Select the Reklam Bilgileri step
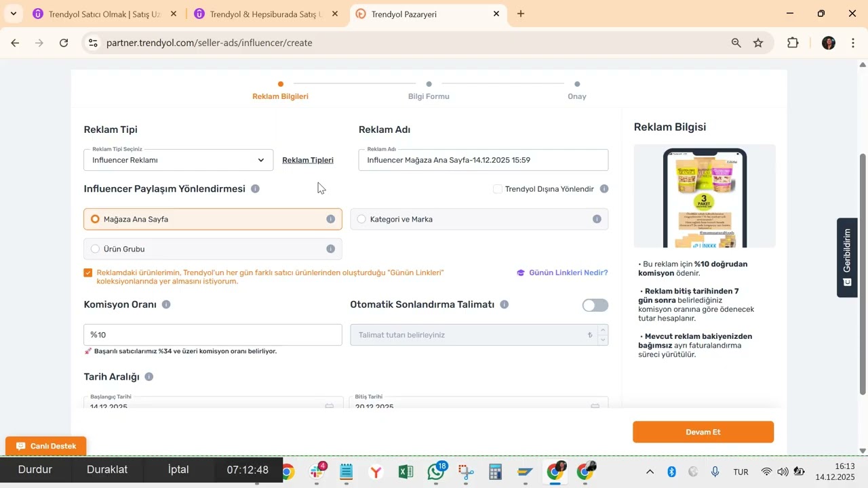868x488 pixels. (280, 91)
